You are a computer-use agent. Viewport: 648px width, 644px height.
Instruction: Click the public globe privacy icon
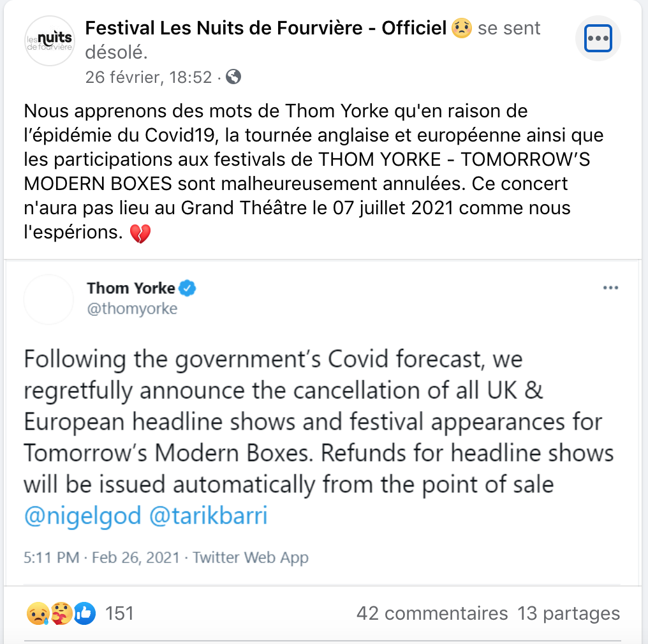pos(233,77)
